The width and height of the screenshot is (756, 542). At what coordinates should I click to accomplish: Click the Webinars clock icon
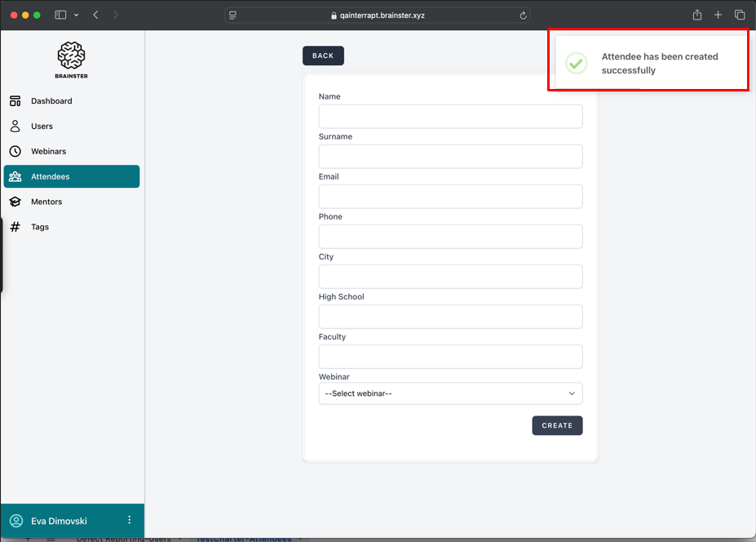click(x=15, y=152)
